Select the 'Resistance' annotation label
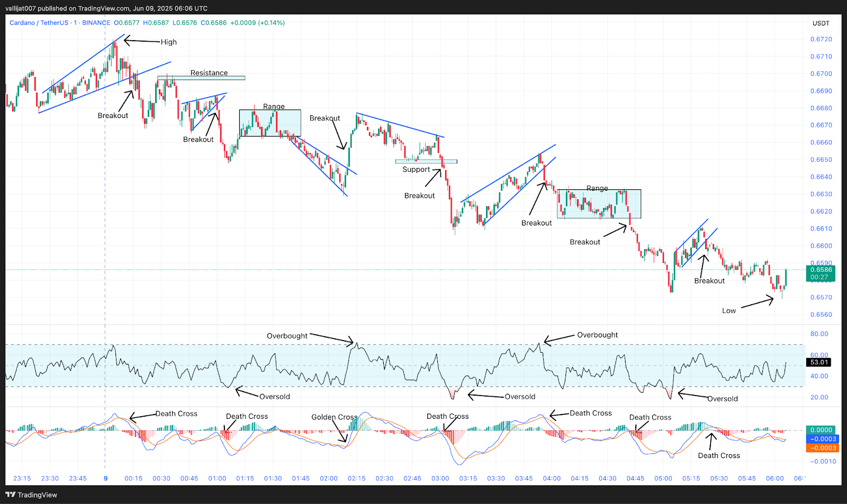The image size is (847, 504). tap(209, 73)
